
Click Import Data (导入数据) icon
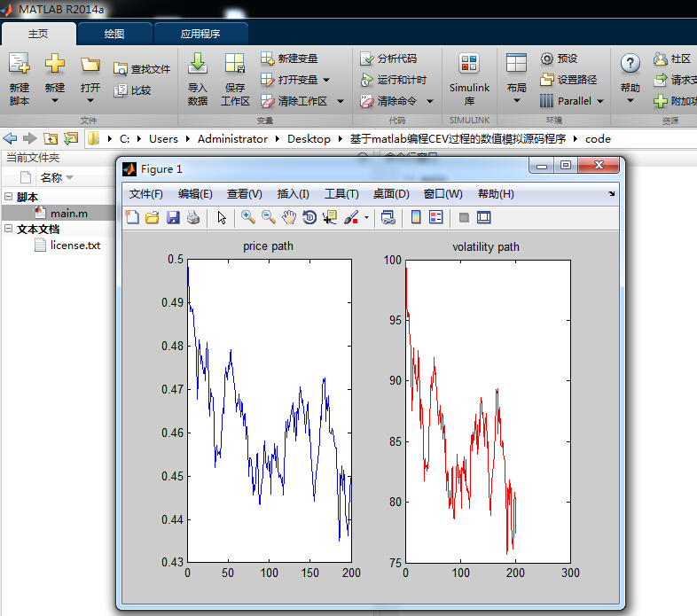(x=198, y=63)
